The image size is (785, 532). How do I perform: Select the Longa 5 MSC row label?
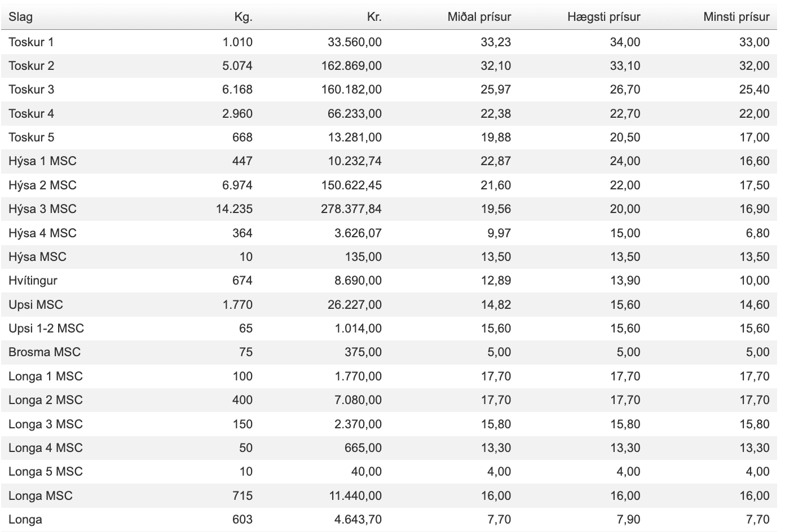pyautogui.click(x=46, y=472)
